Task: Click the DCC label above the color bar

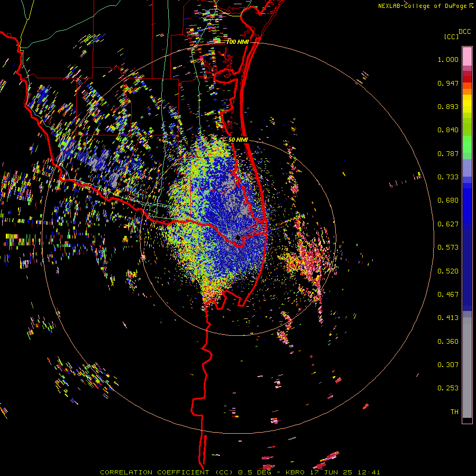Action: (464, 32)
